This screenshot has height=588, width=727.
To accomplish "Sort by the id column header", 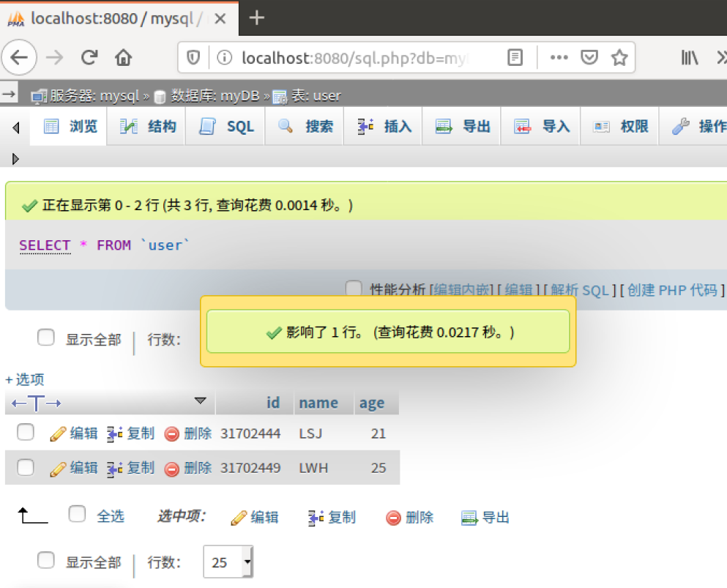I will 273,403.
